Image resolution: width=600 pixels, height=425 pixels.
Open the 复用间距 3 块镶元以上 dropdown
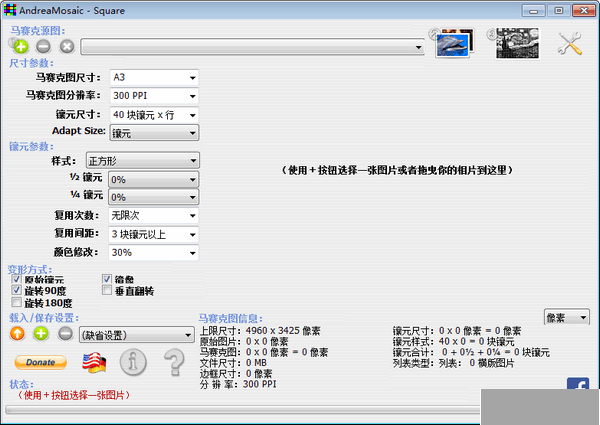click(x=153, y=234)
